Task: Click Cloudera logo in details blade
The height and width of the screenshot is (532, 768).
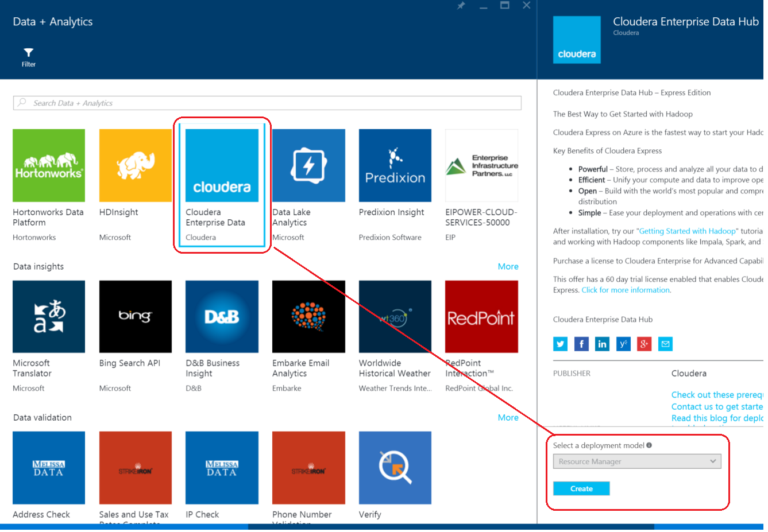Action: pyautogui.click(x=577, y=40)
